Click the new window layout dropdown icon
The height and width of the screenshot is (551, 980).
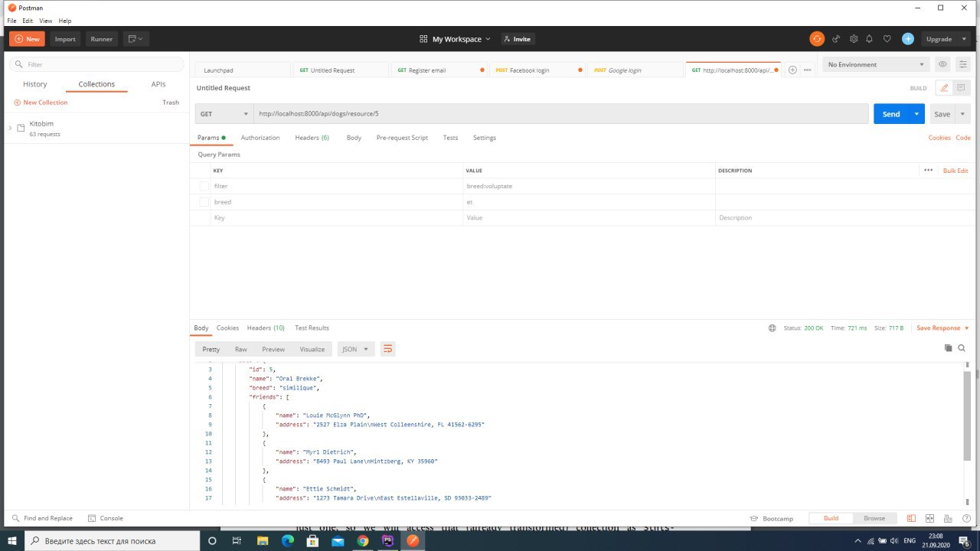tap(135, 39)
